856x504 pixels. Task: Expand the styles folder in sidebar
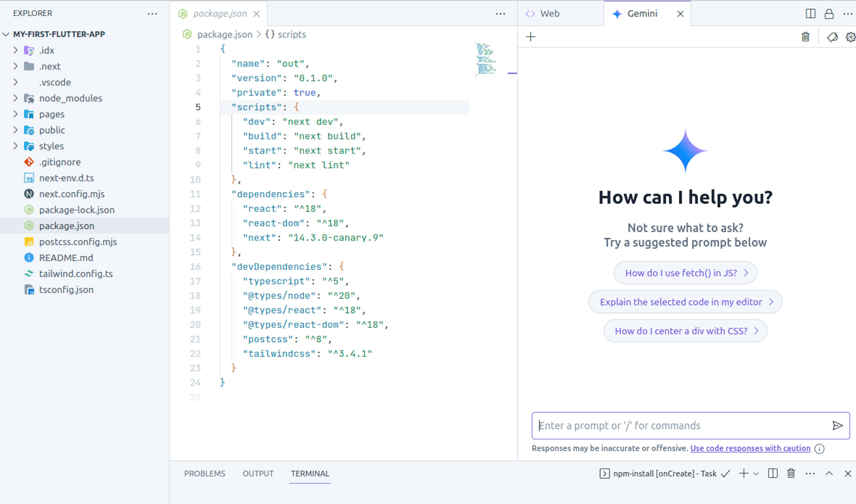(x=15, y=146)
